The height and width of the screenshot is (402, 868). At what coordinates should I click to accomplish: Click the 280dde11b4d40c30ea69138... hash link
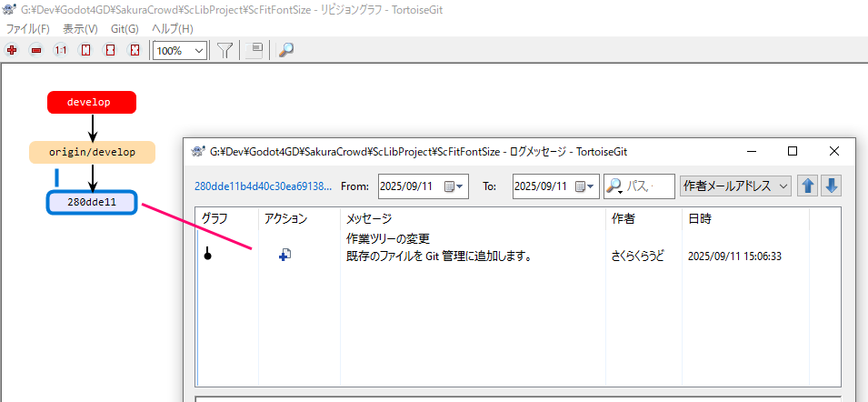(264, 186)
